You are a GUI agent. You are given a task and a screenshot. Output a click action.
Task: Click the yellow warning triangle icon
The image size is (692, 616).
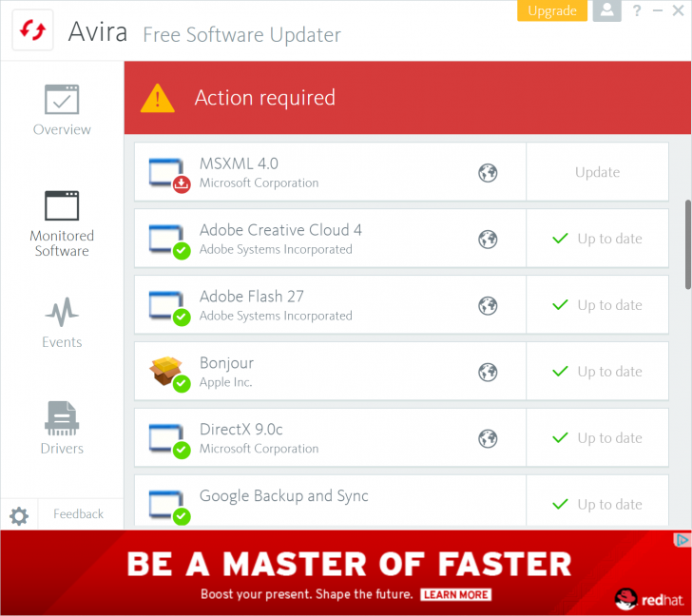click(158, 98)
